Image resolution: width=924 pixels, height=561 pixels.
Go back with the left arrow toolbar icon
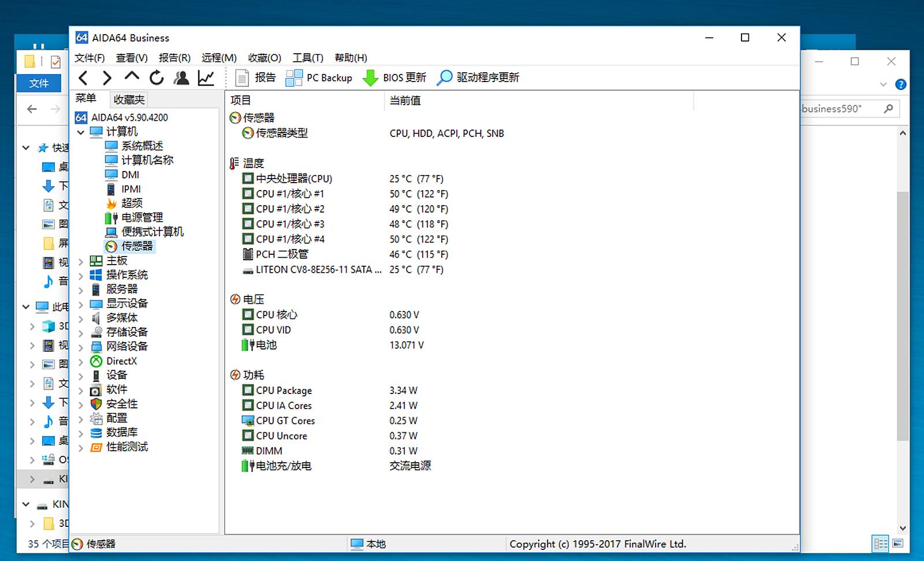(83, 77)
